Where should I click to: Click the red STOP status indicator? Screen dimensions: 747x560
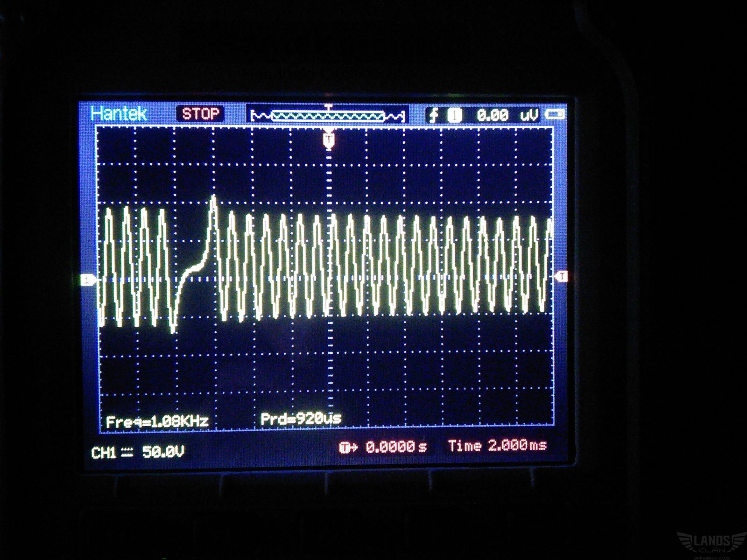200,114
